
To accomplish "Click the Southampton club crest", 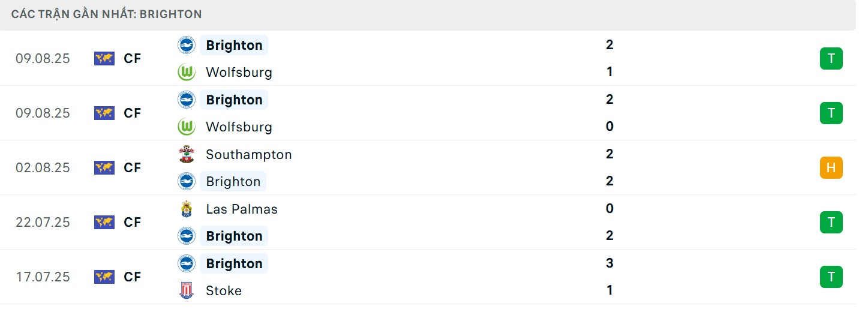I will [187, 154].
